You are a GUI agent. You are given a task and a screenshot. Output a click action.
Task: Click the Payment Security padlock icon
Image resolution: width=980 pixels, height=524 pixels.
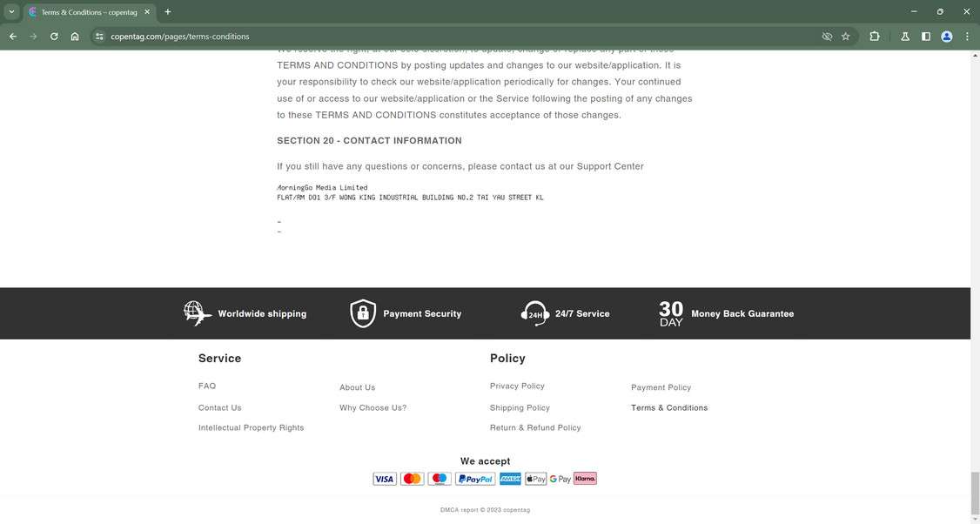[362, 312]
